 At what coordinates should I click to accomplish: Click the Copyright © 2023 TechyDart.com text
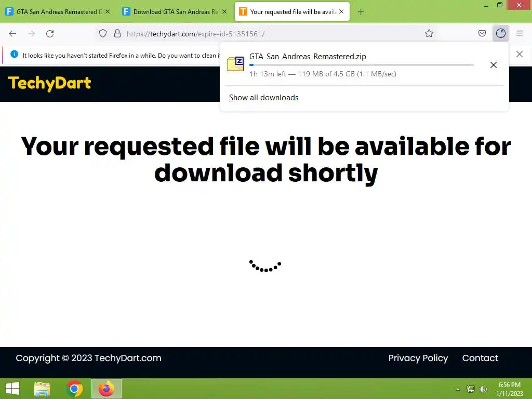pos(88,358)
